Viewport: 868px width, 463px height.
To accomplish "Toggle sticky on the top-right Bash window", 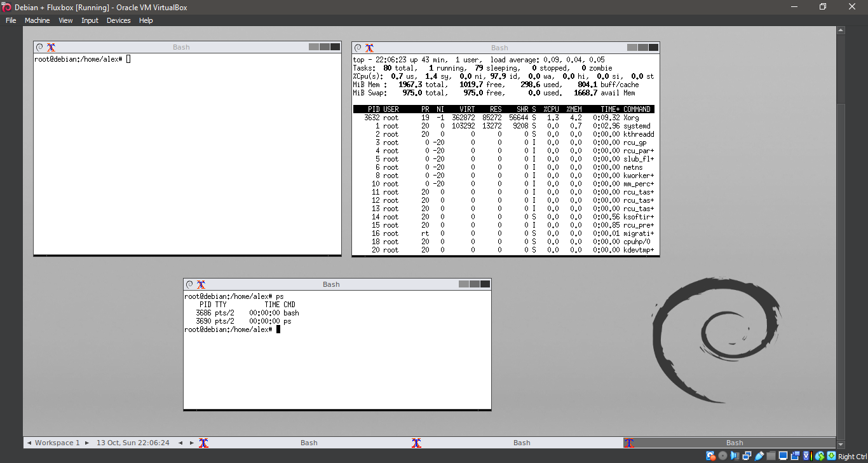I will (358, 47).
